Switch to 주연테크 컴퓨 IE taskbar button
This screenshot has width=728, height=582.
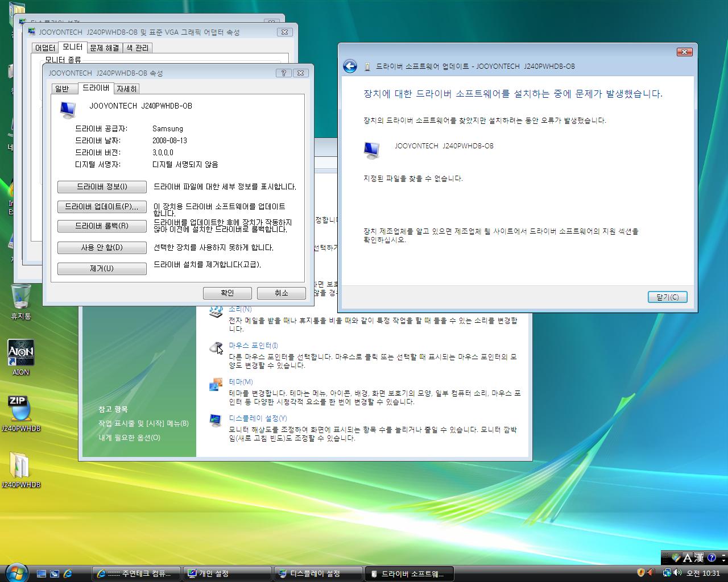pos(136,574)
